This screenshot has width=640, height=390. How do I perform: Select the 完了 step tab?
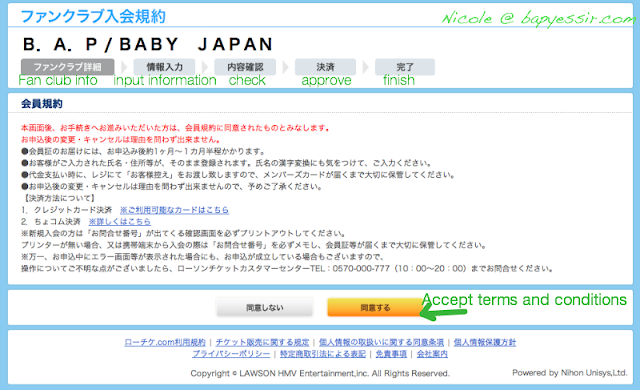point(405,67)
